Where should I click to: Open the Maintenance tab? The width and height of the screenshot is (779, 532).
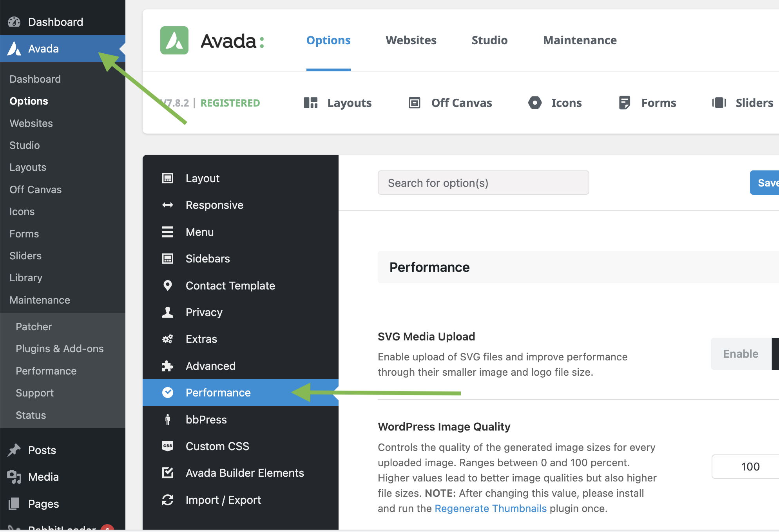(x=580, y=40)
